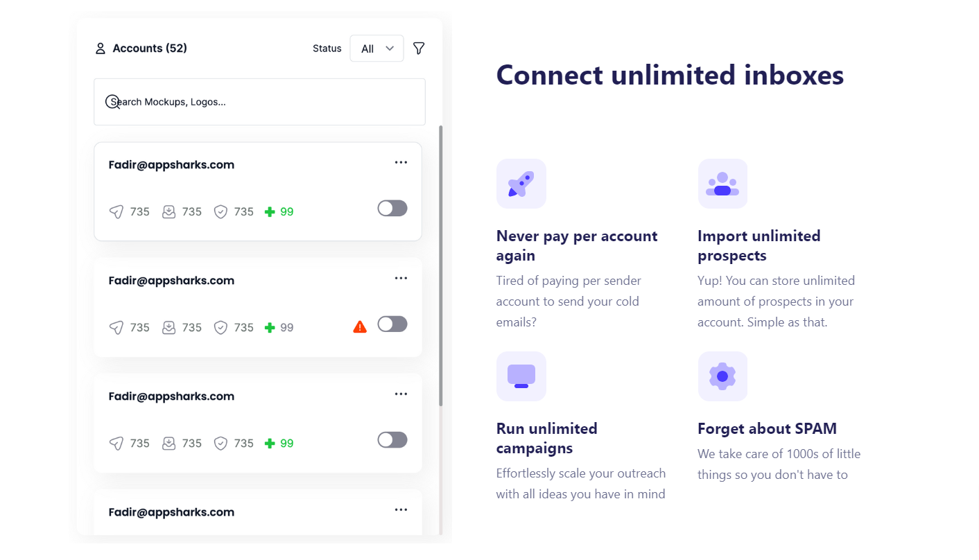Click the 'Tired of paying per sender' paragraph

[569, 301]
